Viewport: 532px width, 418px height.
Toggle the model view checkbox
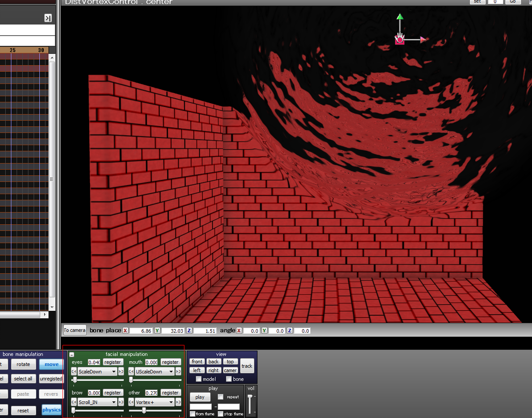tap(199, 379)
